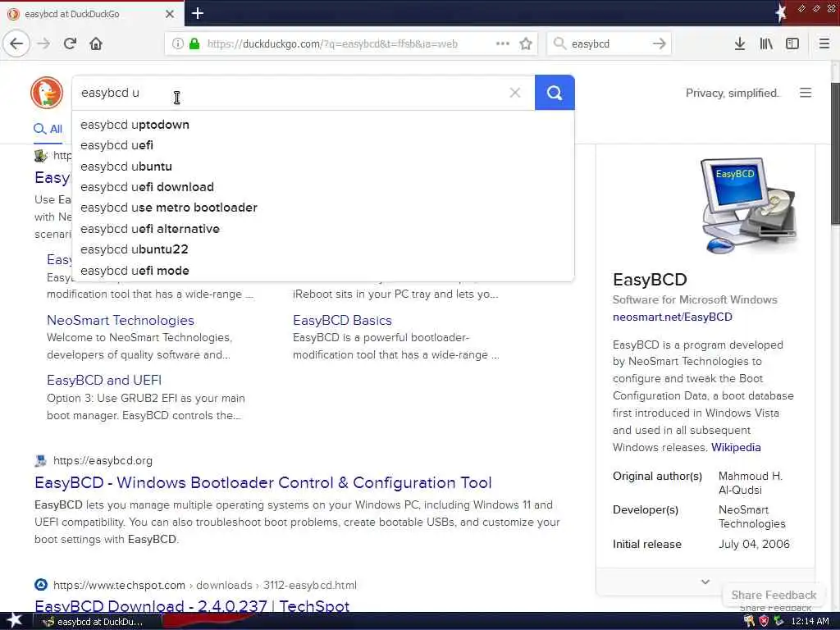The height and width of the screenshot is (630, 840).
Task: Select the easybcd at DuckDuckGo tab
Action: (92, 14)
